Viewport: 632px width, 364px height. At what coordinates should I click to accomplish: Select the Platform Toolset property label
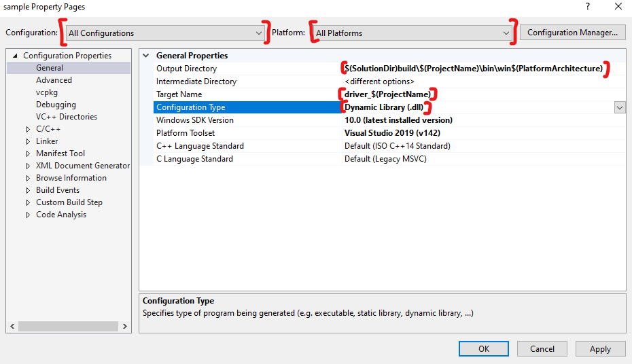186,133
